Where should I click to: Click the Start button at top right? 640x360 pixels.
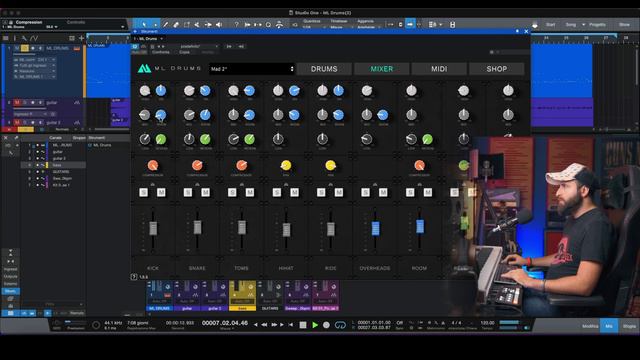pyautogui.click(x=550, y=24)
